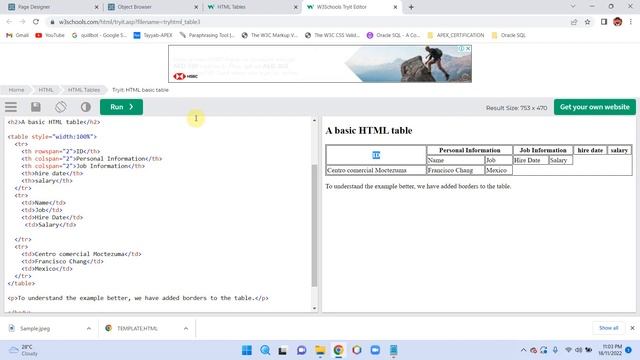Click the rotate orientation icon
The height and width of the screenshot is (360, 640).
click(x=60, y=107)
